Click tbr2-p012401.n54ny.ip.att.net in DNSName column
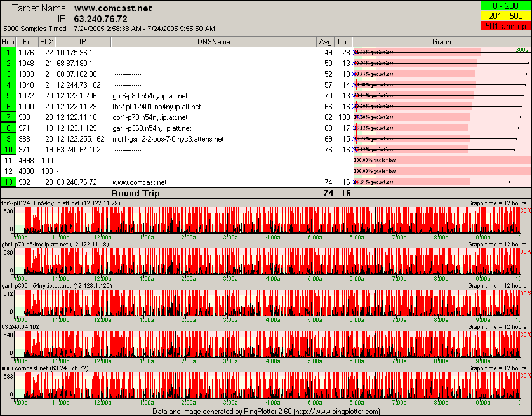The image size is (532, 416). tap(157, 107)
